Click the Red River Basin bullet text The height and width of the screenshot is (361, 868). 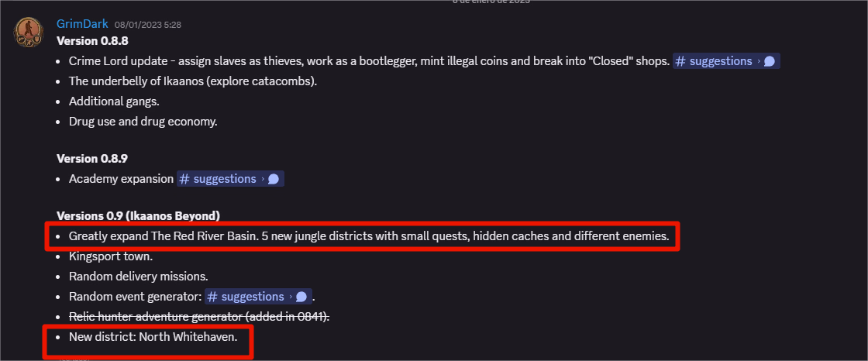[368, 236]
